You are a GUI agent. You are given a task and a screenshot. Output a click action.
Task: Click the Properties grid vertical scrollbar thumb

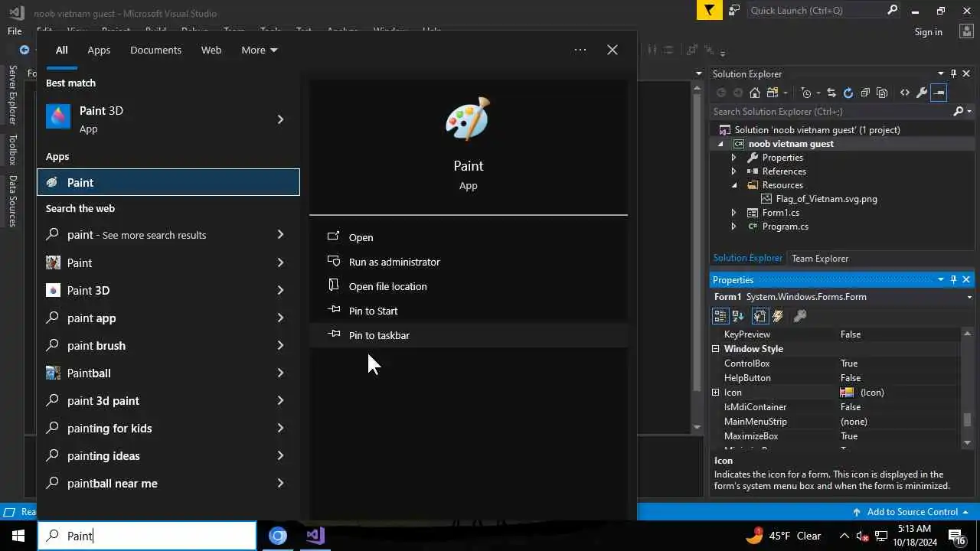(967, 420)
